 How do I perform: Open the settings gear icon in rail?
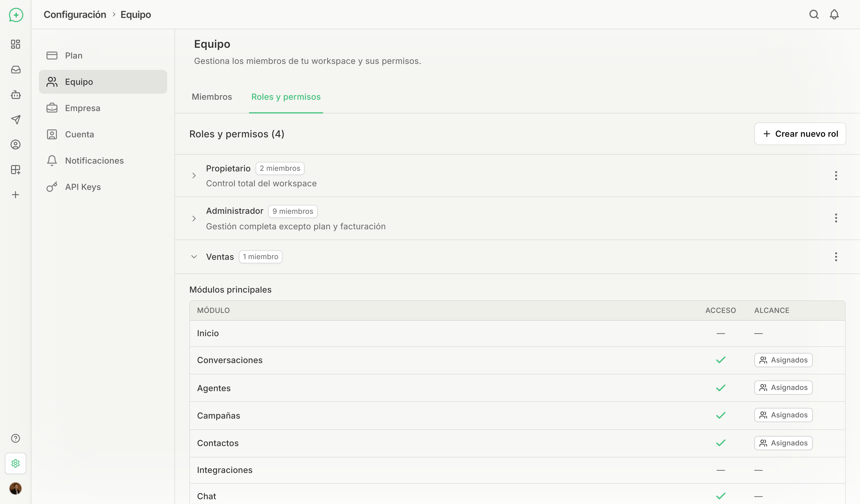pyautogui.click(x=15, y=463)
